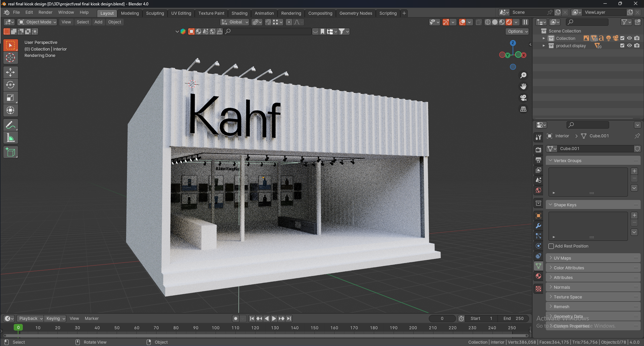Open the Global orientation dropdown
This screenshot has height=346, width=644.
pos(235,22)
